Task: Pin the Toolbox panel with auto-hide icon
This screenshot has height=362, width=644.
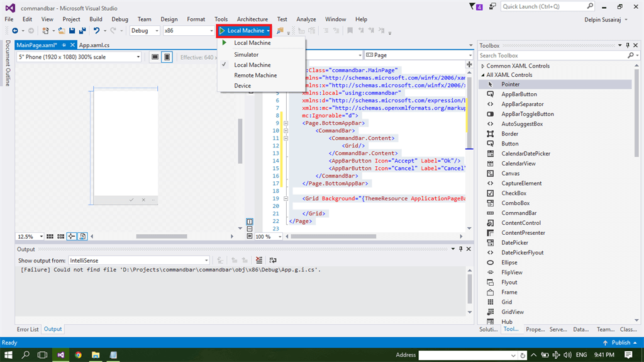Action: [627, 45]
